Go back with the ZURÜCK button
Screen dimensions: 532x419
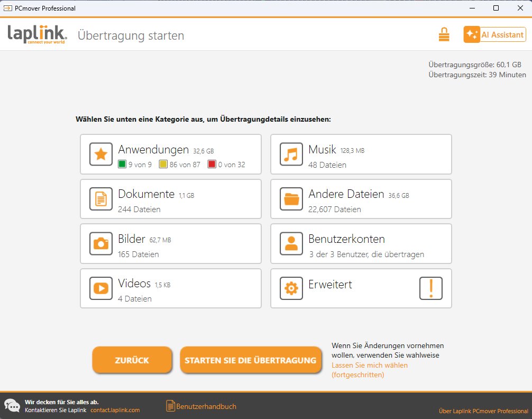(132, 360)
